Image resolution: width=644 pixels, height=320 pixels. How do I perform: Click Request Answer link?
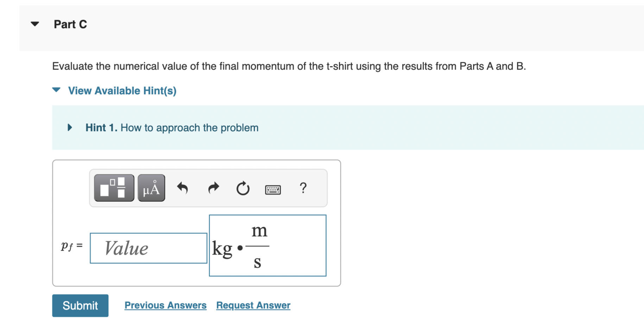(253, 305)
